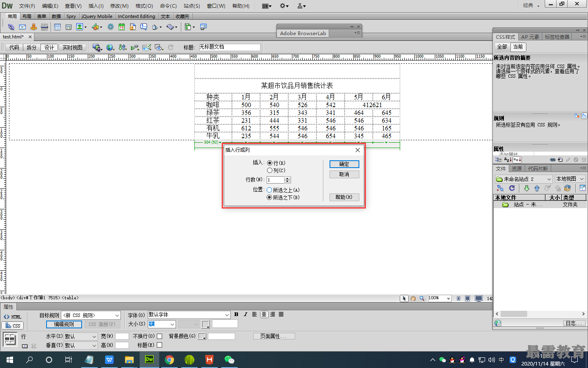Click the Refresh icon in Files panel
The image size is (588, 368).
tap(512, 188)
